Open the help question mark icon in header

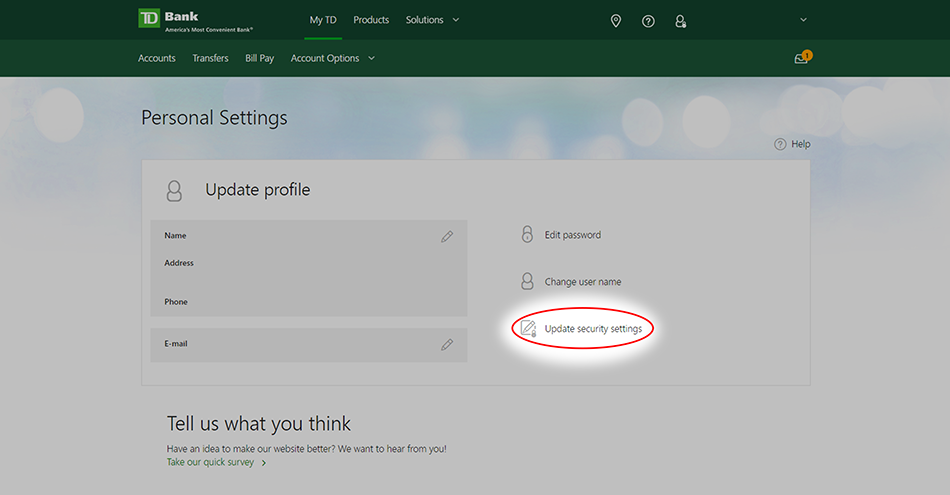click(648, 21)
